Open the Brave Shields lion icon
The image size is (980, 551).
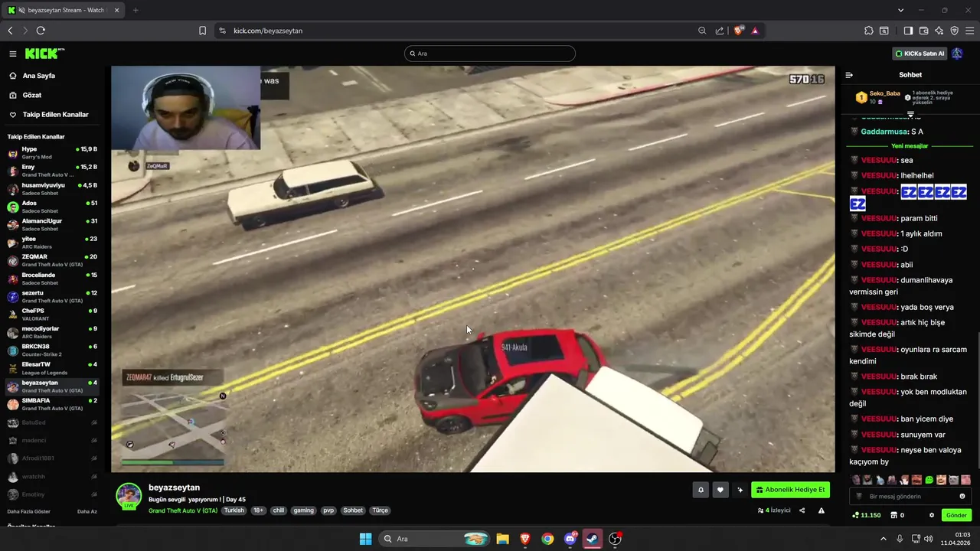739,31
